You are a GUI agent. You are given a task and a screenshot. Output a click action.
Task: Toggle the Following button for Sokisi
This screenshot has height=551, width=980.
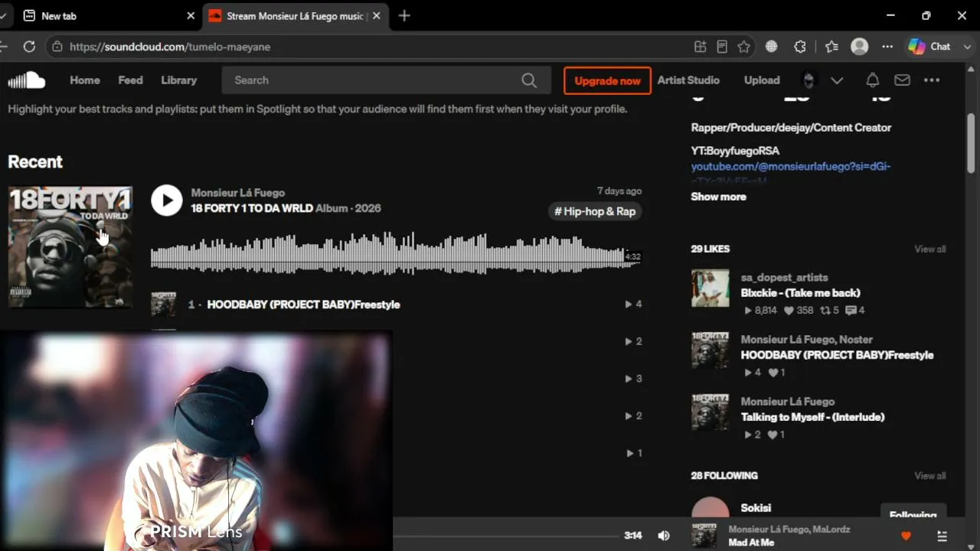pyautogui.click(x=913, y=512)
